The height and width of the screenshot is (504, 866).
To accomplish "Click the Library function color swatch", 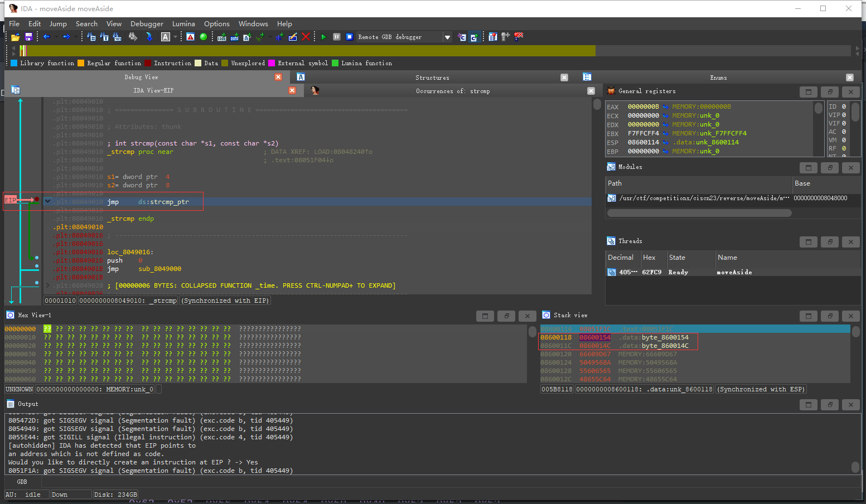I will pyautogui.click(x=14, y=63).
